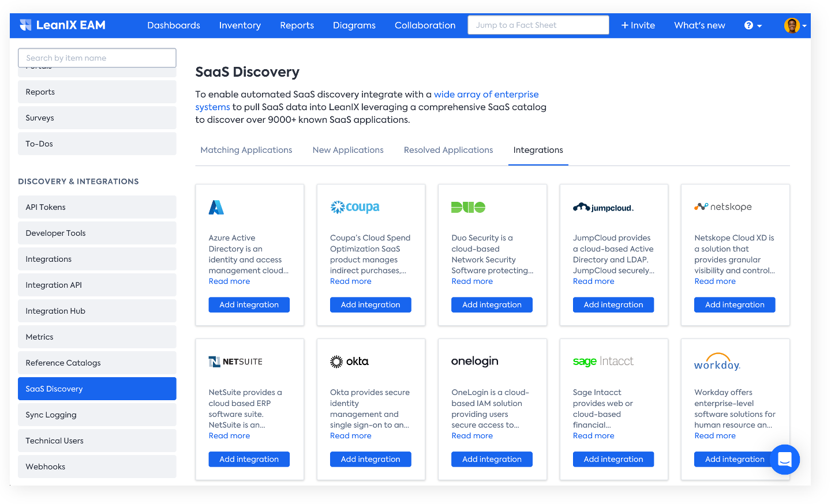Click the Coupa logo
The width and height of the screenshot is (831, 504).
point(354,207)
